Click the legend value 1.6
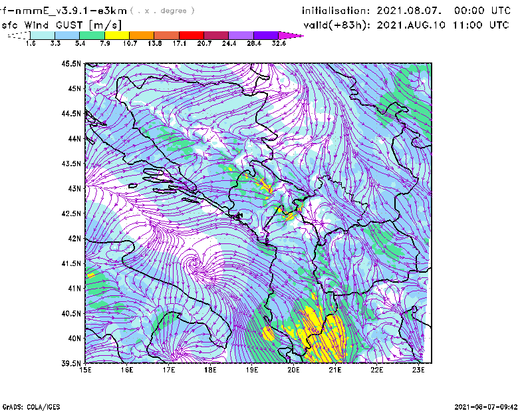 (31, 43)
